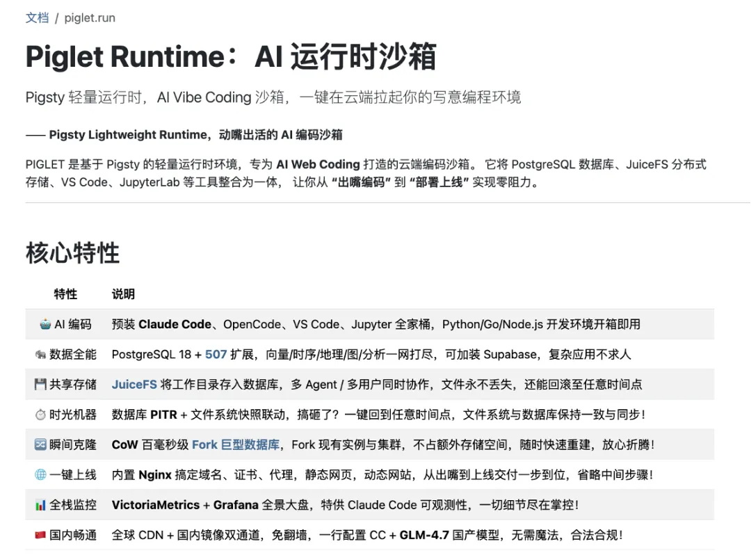This screenshot has width=751, height=560.
Task: Go to the 文档 breadcrumb link
Action: click(37, 18)
